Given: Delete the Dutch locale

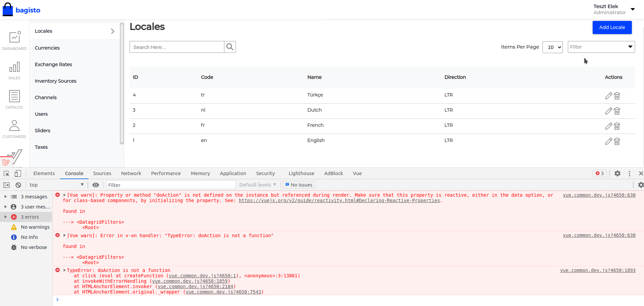Looking at the screenshot, I should tap(617, 111).
